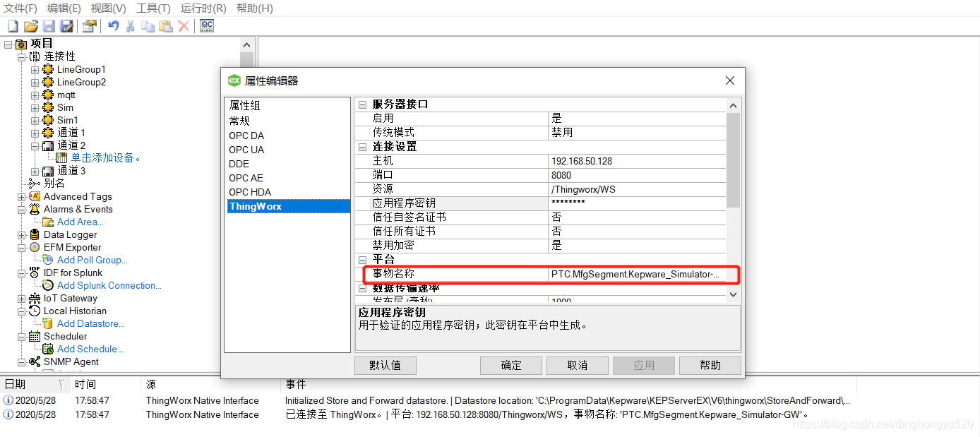
Task: Click the 单击添加设备 link
Action: pyautogui.click(x=106, y=158)
